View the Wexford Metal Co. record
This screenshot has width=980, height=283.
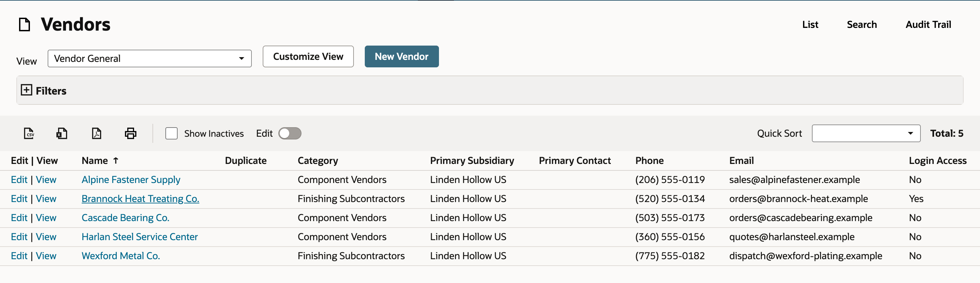point(46,255)
